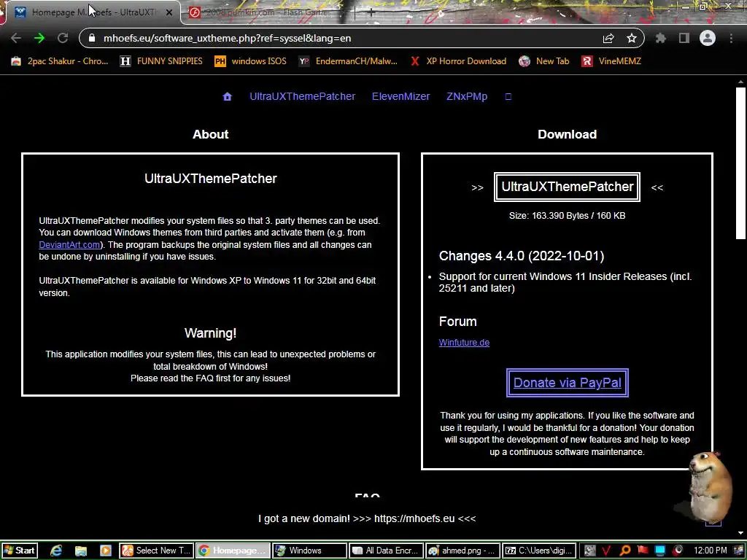The height and width of the screenshot is (560, 747).
Task: Switch to the Select New T... taskbar window
Action: point(156,551)
